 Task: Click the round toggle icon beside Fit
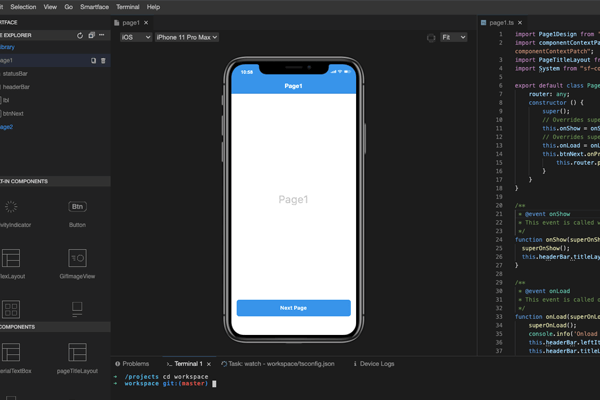tap(431, 37)
